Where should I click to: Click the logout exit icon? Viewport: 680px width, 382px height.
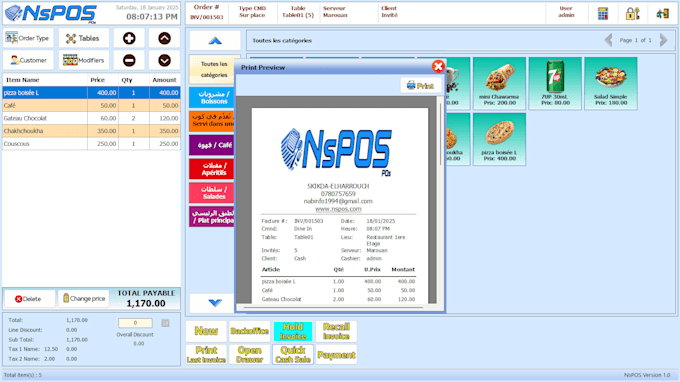[x=662, y=14]
